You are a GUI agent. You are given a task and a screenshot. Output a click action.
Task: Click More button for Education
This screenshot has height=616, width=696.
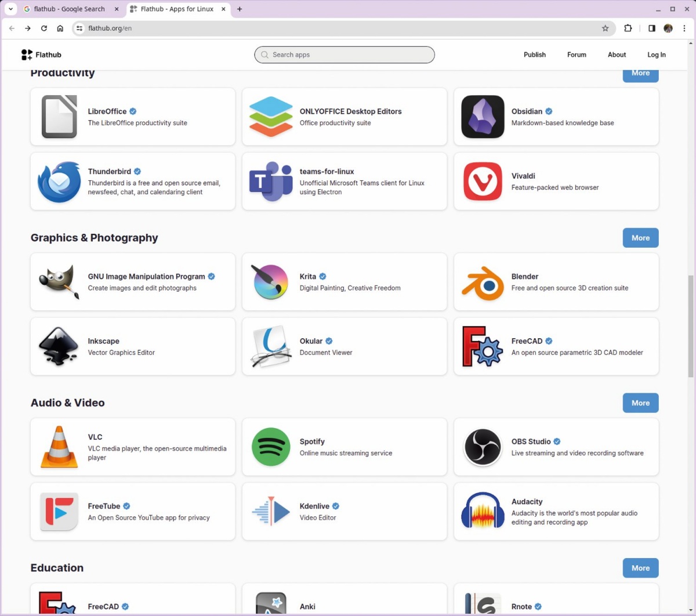[x=640, y=568]
